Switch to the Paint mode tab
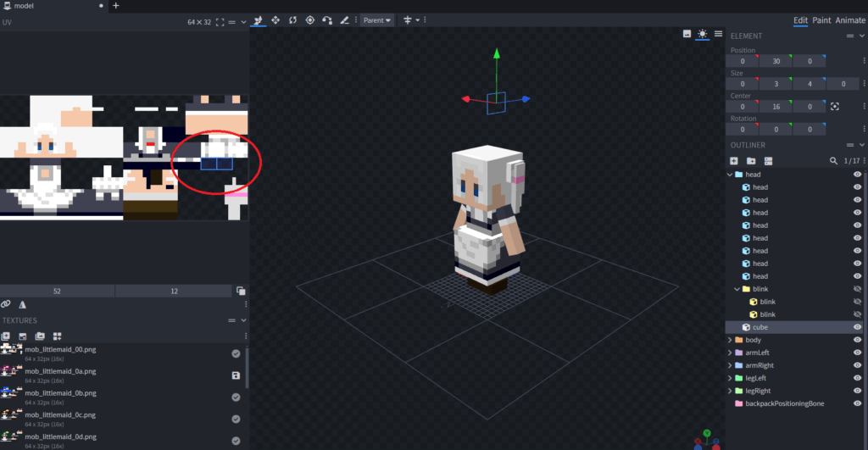This screenshot has width=868, height=450. pyautogui.click(x=821, y=20)
